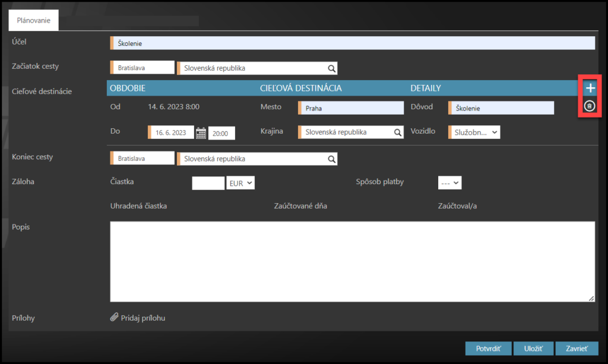Search country in Koniec cesty field
608x364 pixels.
(x=331, y=159)
